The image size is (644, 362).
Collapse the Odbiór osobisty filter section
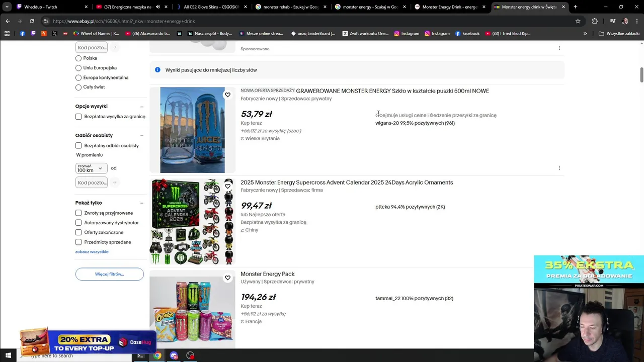coord(141,136)
